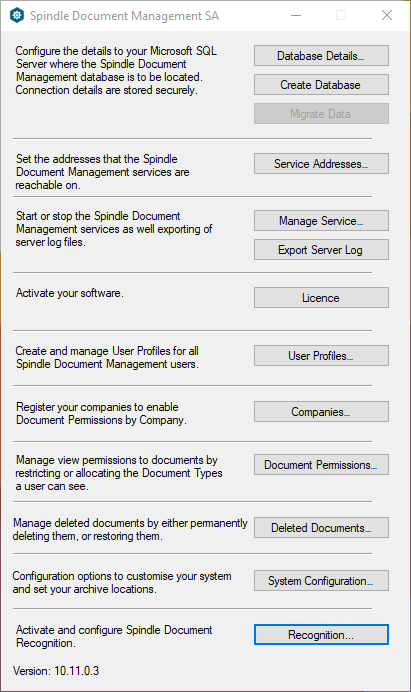
Task: Click the Spindle app icon in title bar
Action: (x=17, y=15)
